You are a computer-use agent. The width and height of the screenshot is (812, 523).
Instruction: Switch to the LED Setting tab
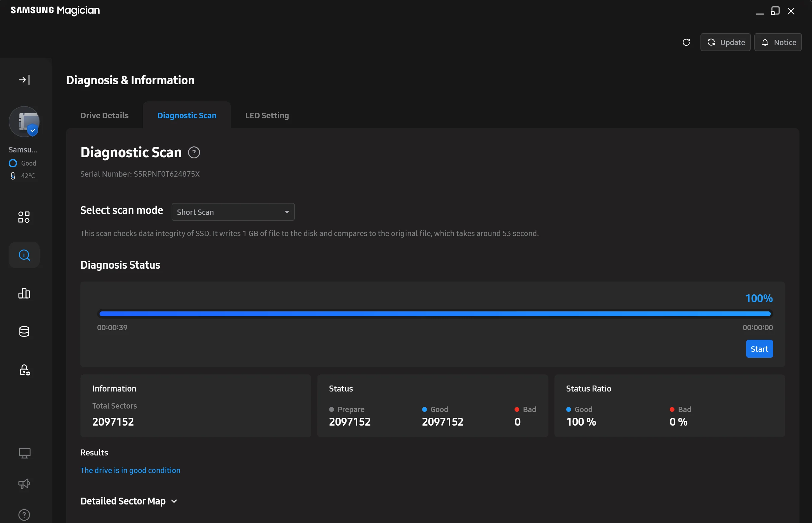pos(267,115)
